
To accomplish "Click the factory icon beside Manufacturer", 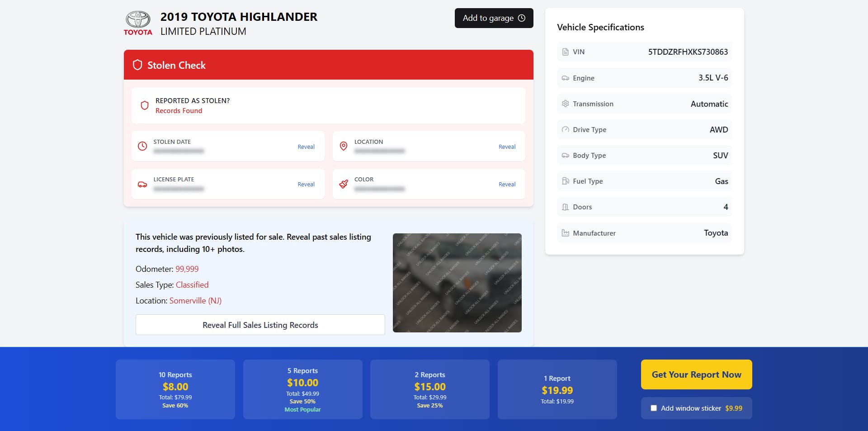I will tap(565, 233).
